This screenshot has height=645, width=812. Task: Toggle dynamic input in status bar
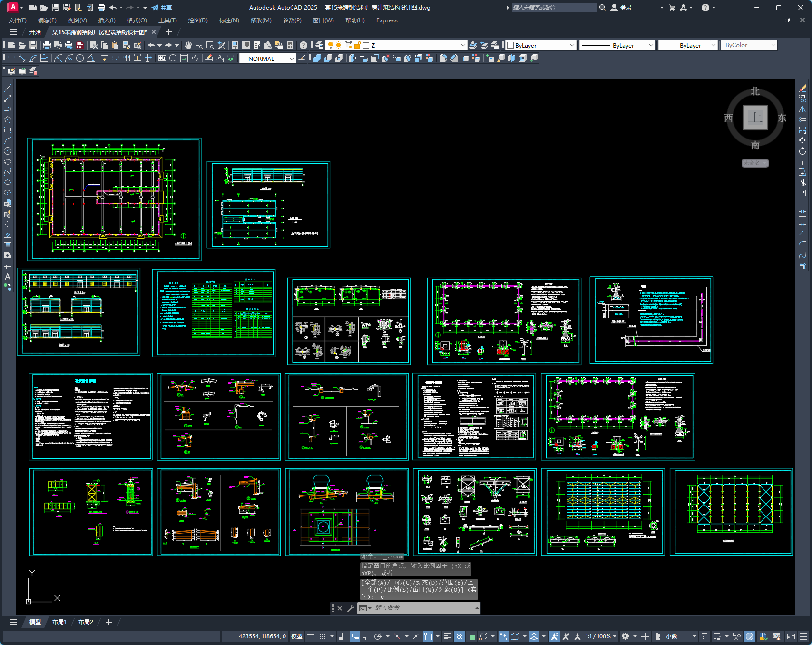(x=355, y=636)
